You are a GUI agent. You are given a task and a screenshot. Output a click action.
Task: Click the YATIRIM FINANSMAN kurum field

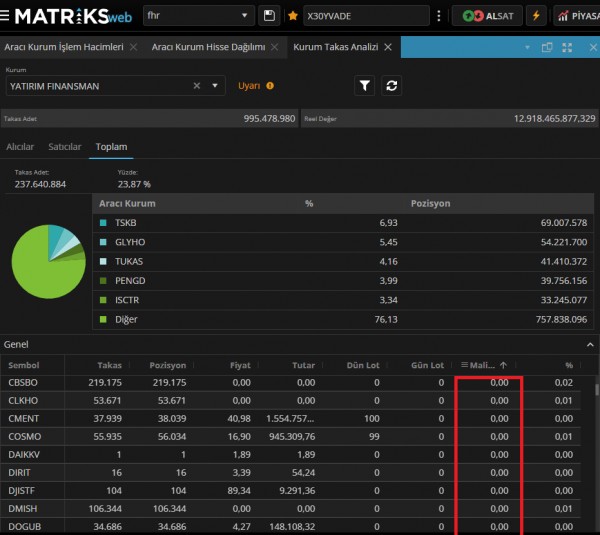coord(116,86)
